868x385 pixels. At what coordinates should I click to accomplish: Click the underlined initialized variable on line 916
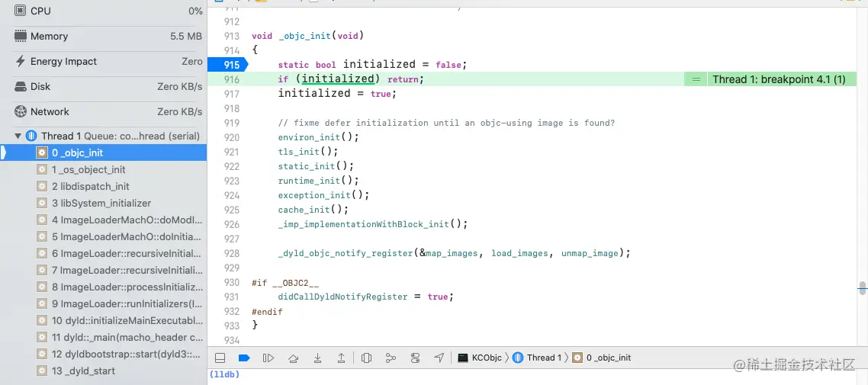pos(338,79)
